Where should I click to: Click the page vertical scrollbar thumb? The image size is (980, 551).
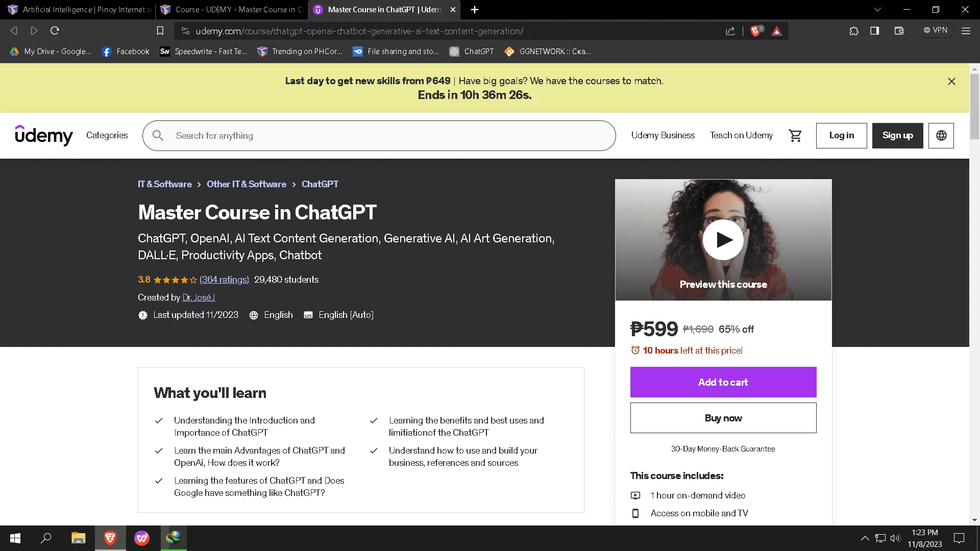974,106
